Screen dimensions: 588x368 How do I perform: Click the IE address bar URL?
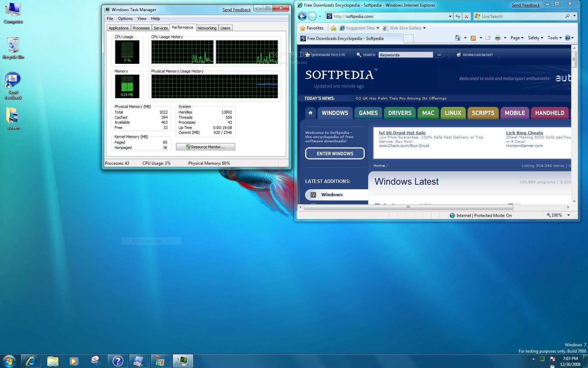point(354,16)
